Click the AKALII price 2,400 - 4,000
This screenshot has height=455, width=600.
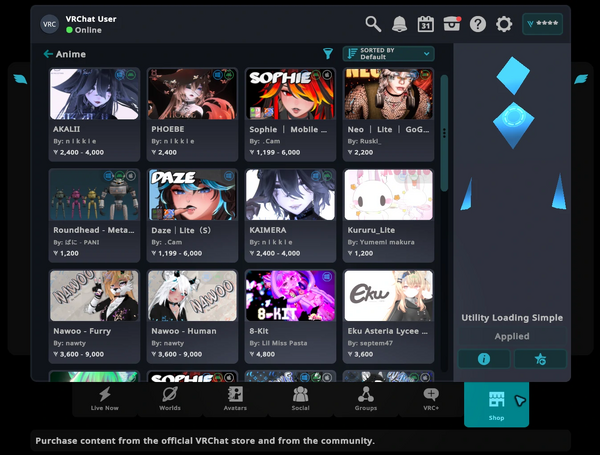point(78,152)
